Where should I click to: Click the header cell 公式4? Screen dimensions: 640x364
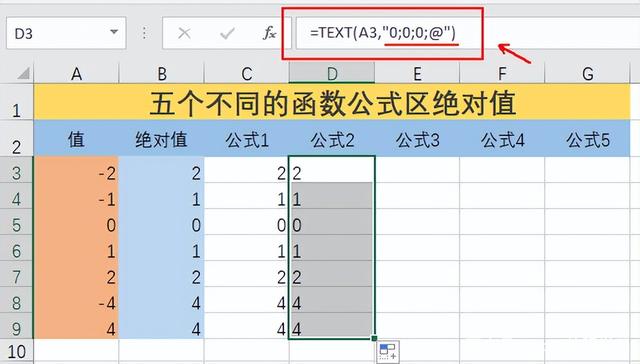click(x=502, y=138)
